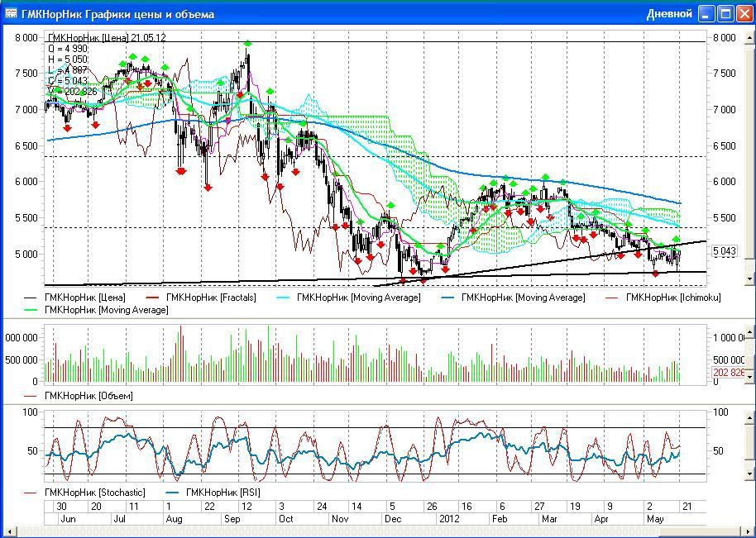This screenshot has width=756, height=538.
Task: Click the "Feb" month label on the time axis
Action: 500,519
